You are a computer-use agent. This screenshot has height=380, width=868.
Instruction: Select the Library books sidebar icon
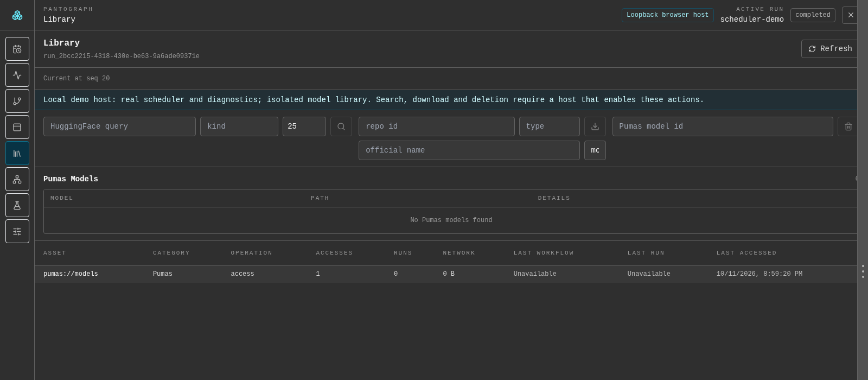click(17, 153)
